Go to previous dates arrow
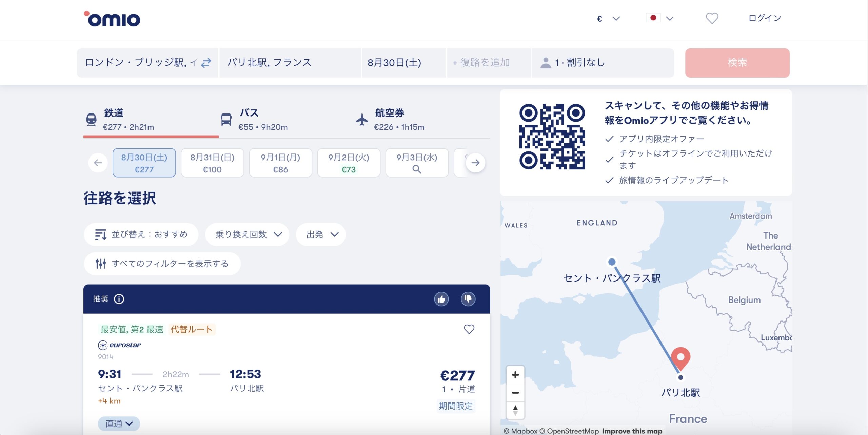868x435 pixels. (98, 163)
